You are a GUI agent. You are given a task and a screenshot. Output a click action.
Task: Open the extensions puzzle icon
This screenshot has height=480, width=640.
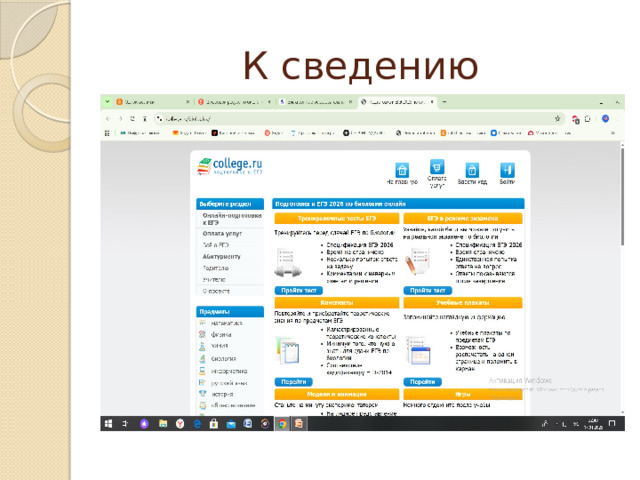click(x=588, y=119)
